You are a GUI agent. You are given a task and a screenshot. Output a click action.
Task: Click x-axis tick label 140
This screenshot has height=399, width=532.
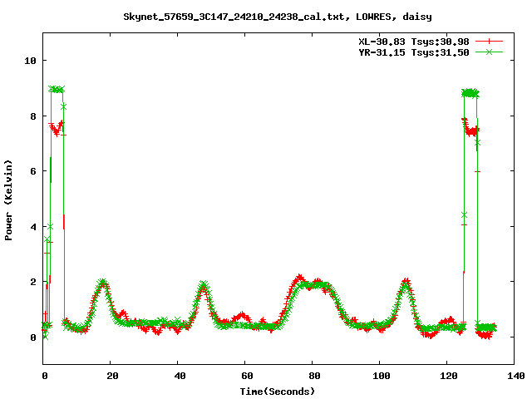coord(516,376)
